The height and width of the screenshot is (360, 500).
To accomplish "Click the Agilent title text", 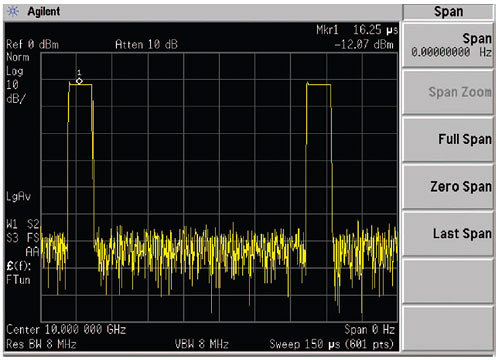I will point(44,12).
